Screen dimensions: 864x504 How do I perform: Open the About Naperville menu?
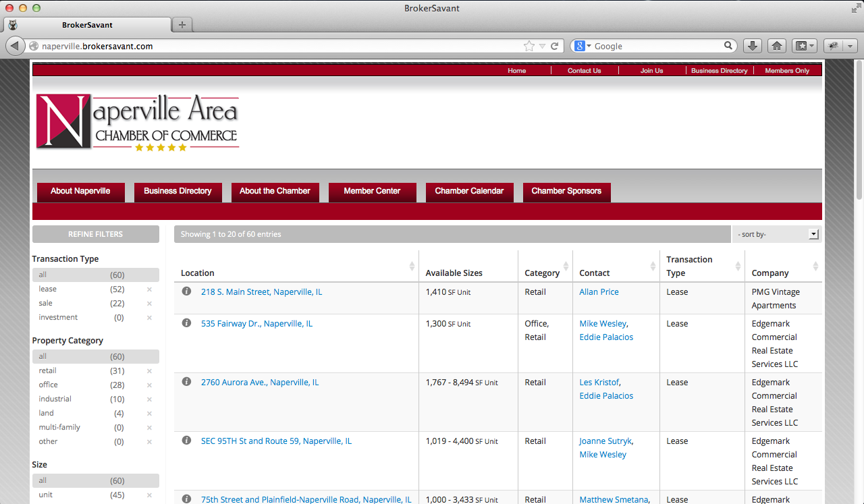coord(80,192)
